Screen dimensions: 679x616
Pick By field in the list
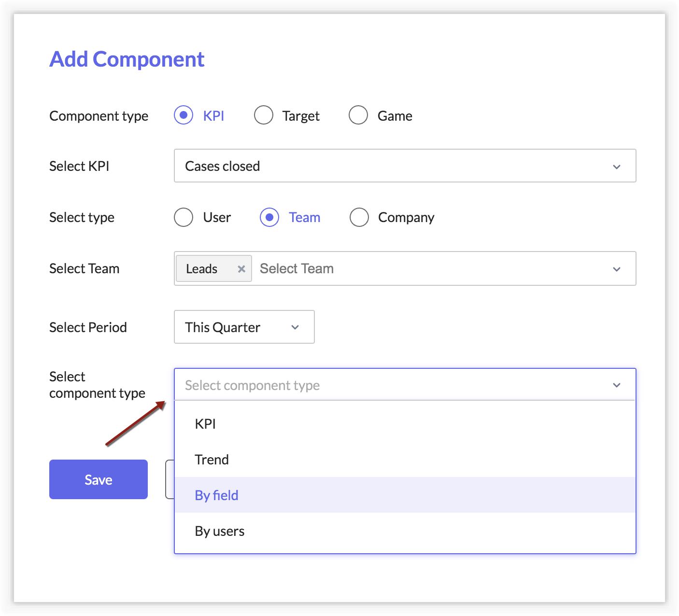click(x=216, y=495)
